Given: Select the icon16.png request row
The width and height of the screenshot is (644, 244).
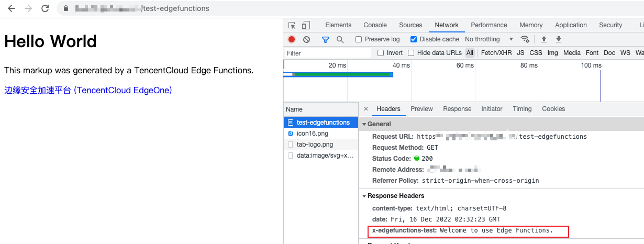Looking at the screenshot, I should pyautogui.click(x=320, y=134).
